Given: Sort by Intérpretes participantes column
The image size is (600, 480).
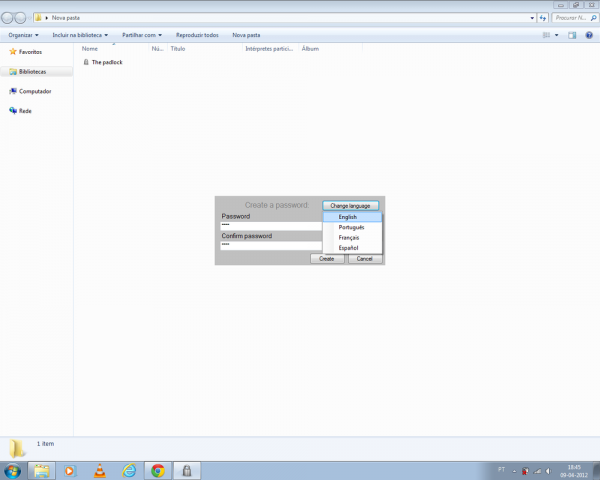Looking at the screenshot, I should (270, 49).
